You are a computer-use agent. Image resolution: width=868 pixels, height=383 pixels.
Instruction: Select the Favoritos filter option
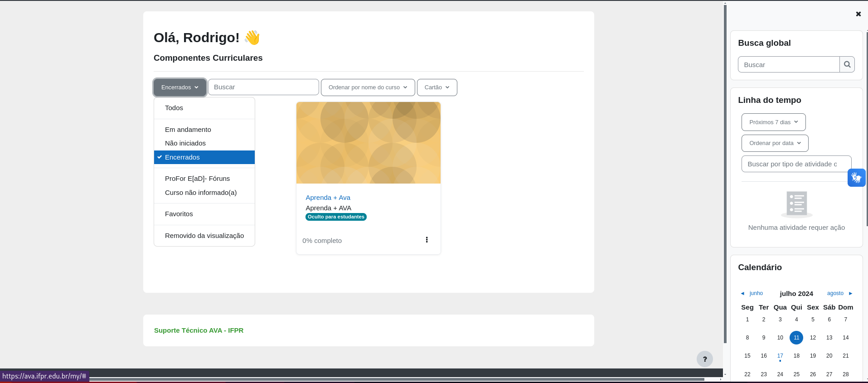(x=179, y=214)
